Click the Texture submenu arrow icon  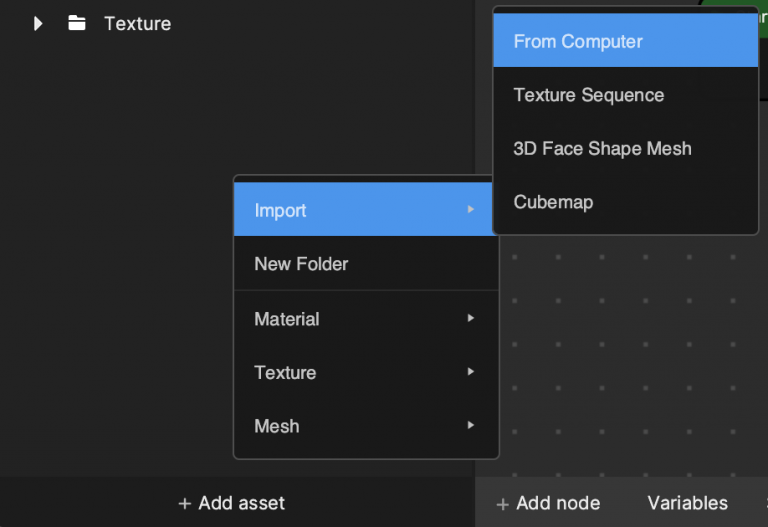pos(471,372)
